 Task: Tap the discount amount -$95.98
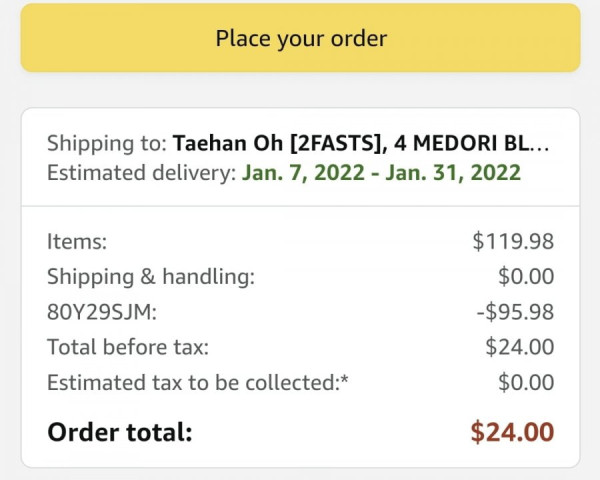coord(515,312)
